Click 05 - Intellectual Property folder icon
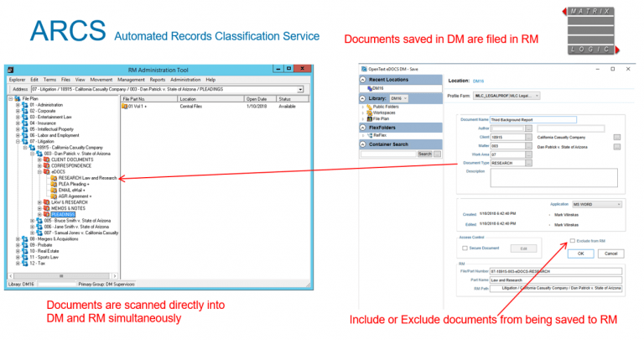644x340 pixels. 25,129
